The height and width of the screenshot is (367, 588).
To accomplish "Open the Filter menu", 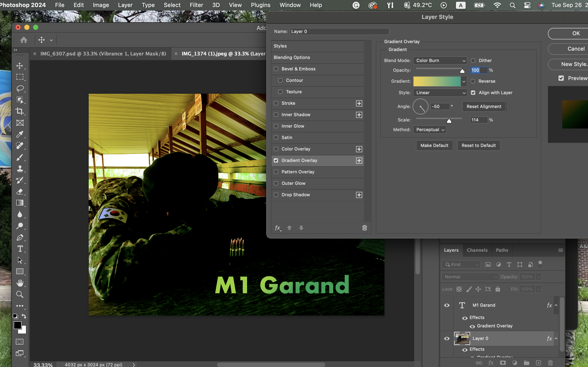I will point(196,5).
